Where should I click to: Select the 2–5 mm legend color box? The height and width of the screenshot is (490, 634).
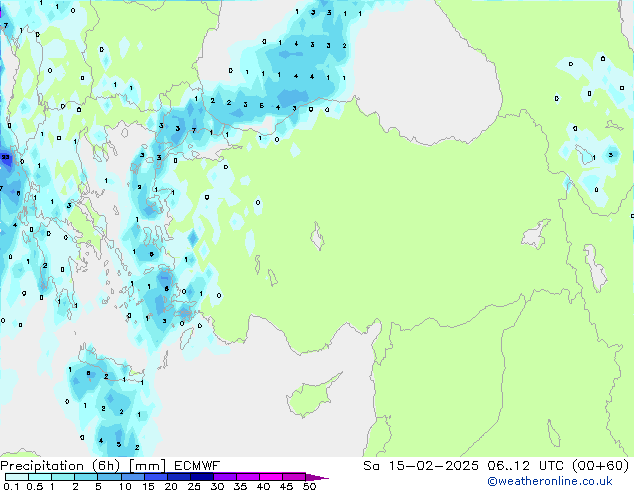(x=86, y=477)
